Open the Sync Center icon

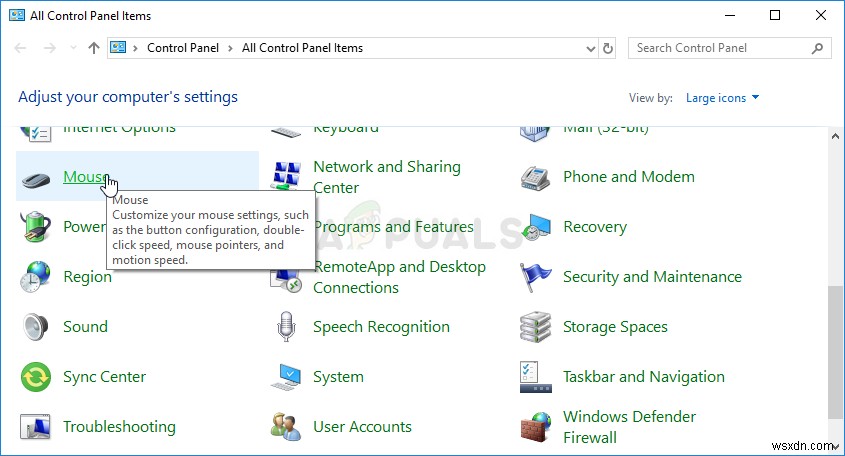[37, 377]
